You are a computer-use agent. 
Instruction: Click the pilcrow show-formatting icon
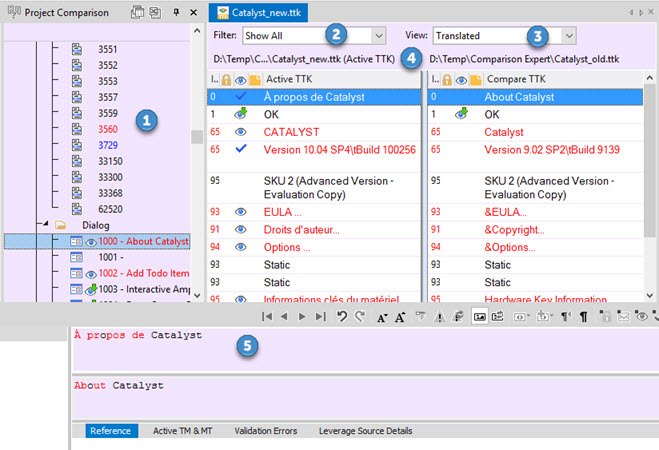pos(584,317)
